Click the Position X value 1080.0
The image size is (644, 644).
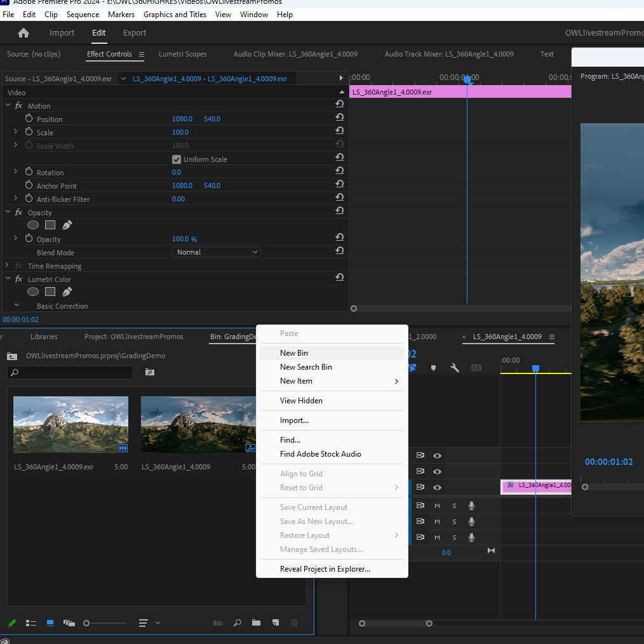182,119
